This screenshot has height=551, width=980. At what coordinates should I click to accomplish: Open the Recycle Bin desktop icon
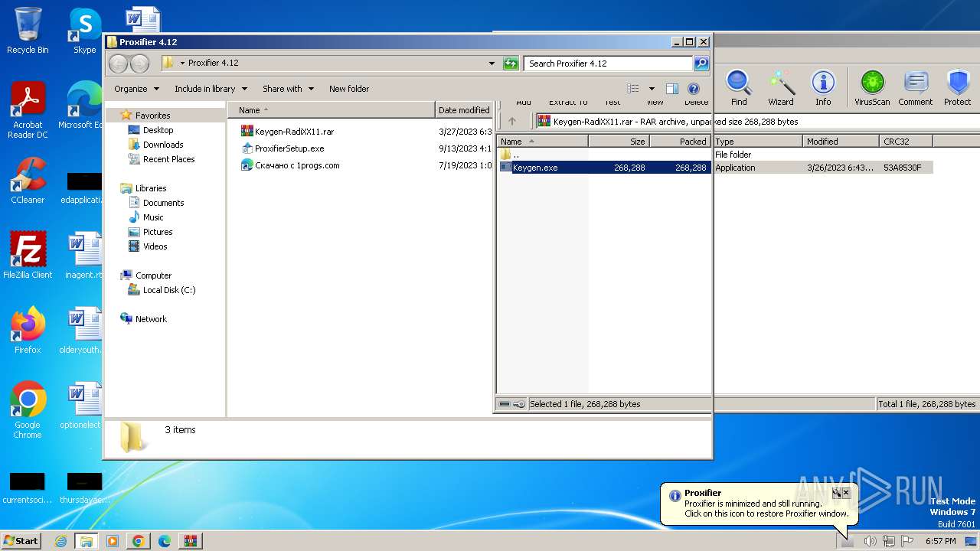point(28,31)
